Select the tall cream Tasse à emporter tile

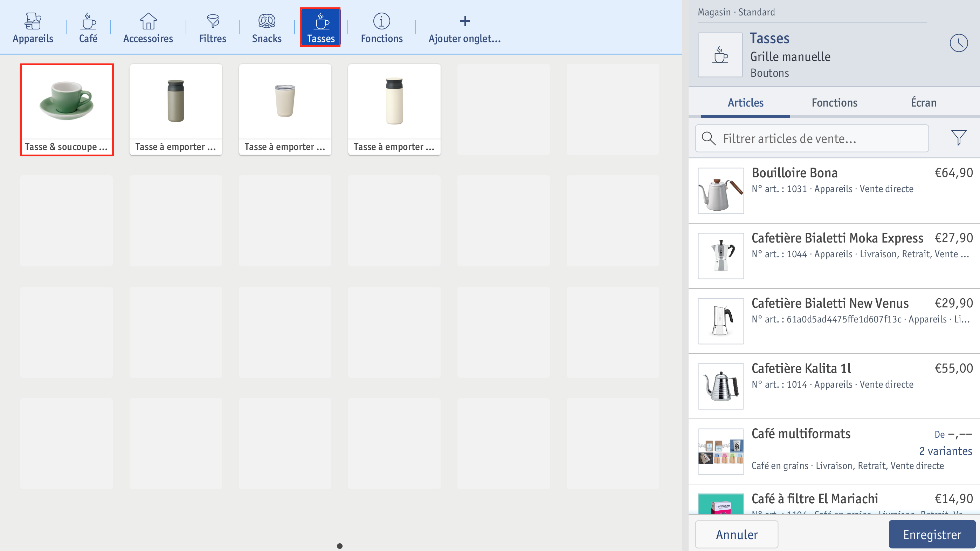[394, 110]
